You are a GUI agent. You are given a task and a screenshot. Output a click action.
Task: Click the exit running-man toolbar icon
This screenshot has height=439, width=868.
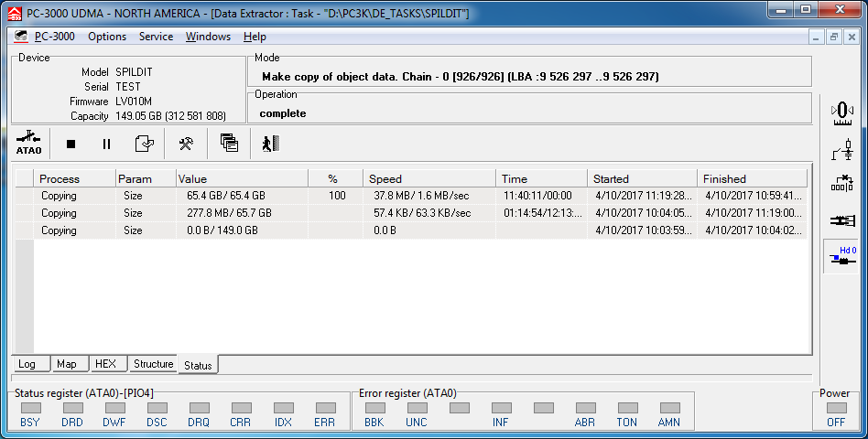pos(271,144)
